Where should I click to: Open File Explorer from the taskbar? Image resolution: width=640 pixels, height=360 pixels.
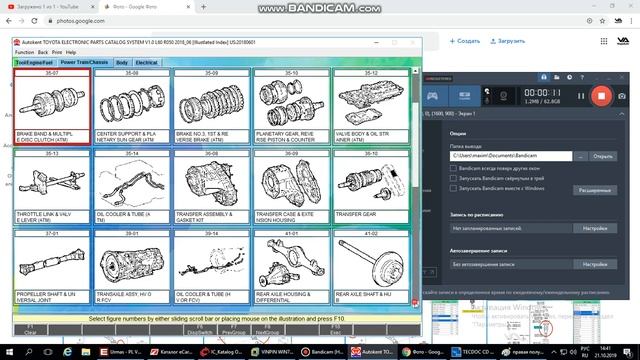coord(86,352)
